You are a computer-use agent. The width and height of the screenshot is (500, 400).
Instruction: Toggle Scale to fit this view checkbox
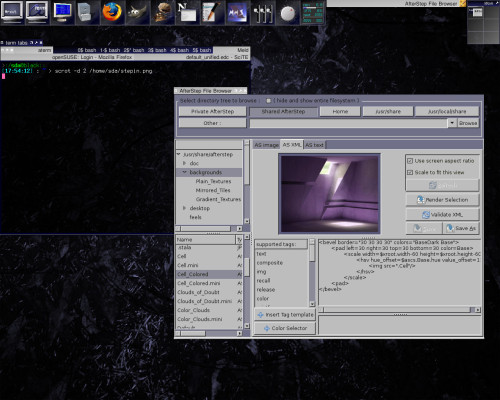click(410, 172)
